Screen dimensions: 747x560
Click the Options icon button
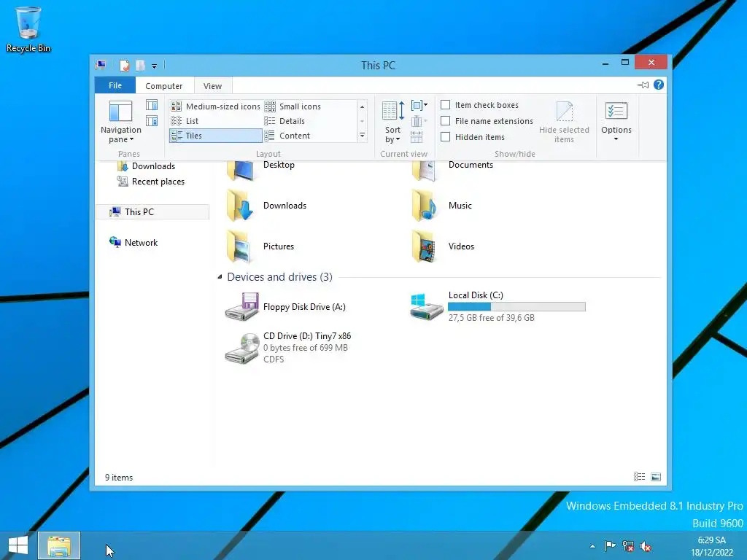click(616, 112)
